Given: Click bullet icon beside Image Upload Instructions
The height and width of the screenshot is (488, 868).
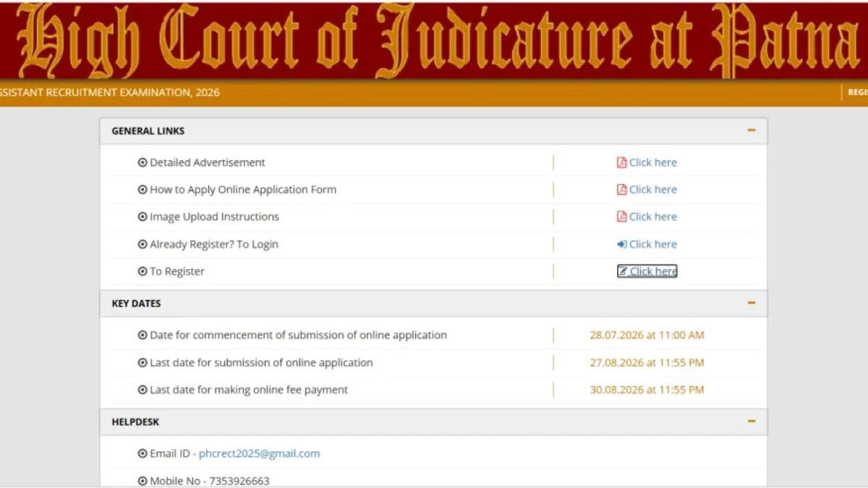Looking at the screenshot, I should tap(142, 217).
